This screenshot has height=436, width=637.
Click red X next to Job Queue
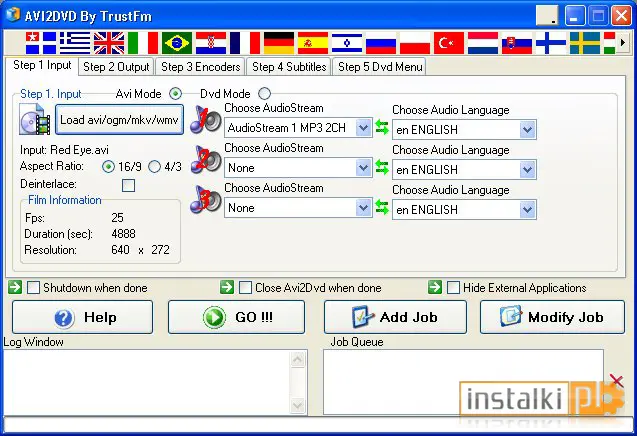pyautogui.click(x=617, y=381)
